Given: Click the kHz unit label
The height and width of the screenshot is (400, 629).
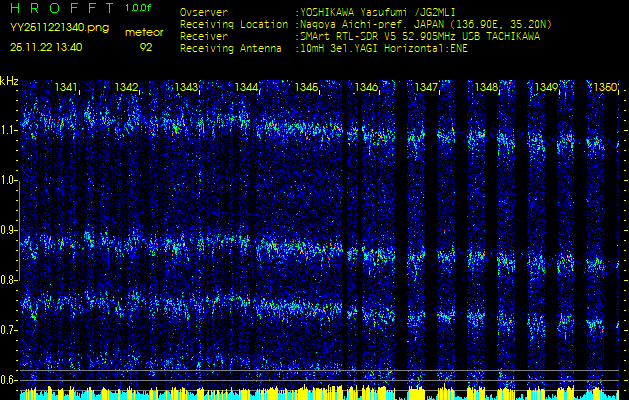Looking at the screenshot, I should coord(10,81).
